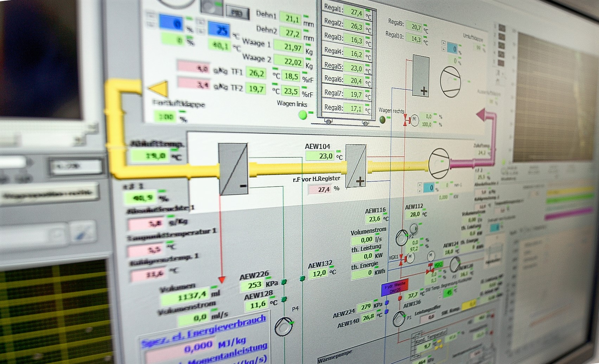Select the circulation fan symbol beside Regal9

pyautogui.click(x=450, y=81)
